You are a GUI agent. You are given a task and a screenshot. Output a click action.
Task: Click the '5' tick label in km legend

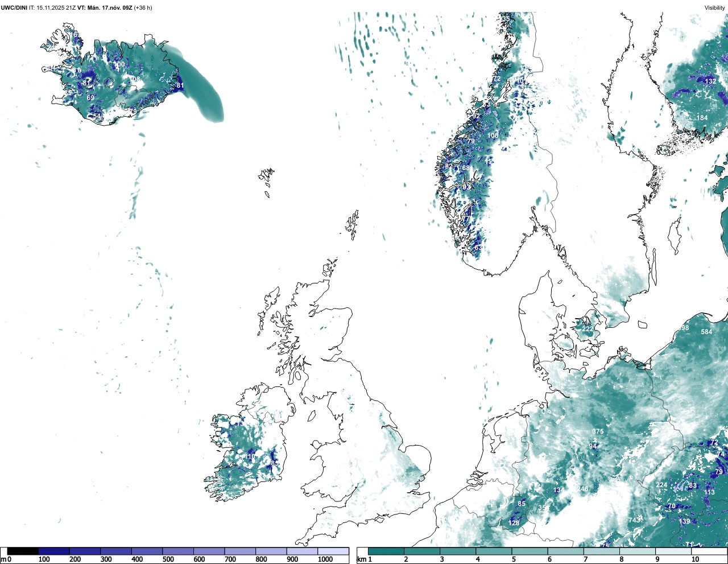point(514,559)
